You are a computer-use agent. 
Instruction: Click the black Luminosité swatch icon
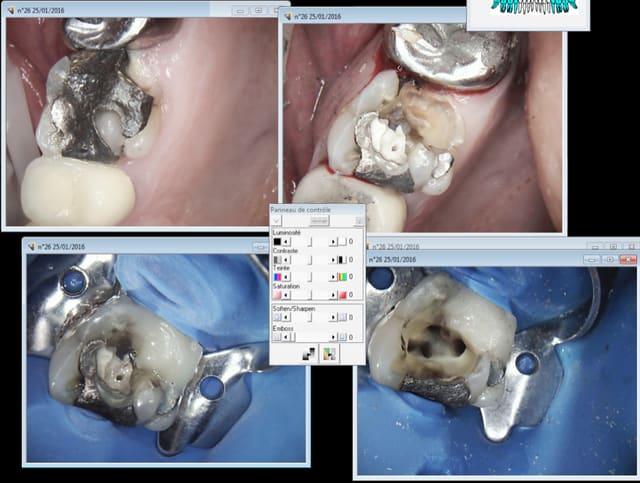277,241
